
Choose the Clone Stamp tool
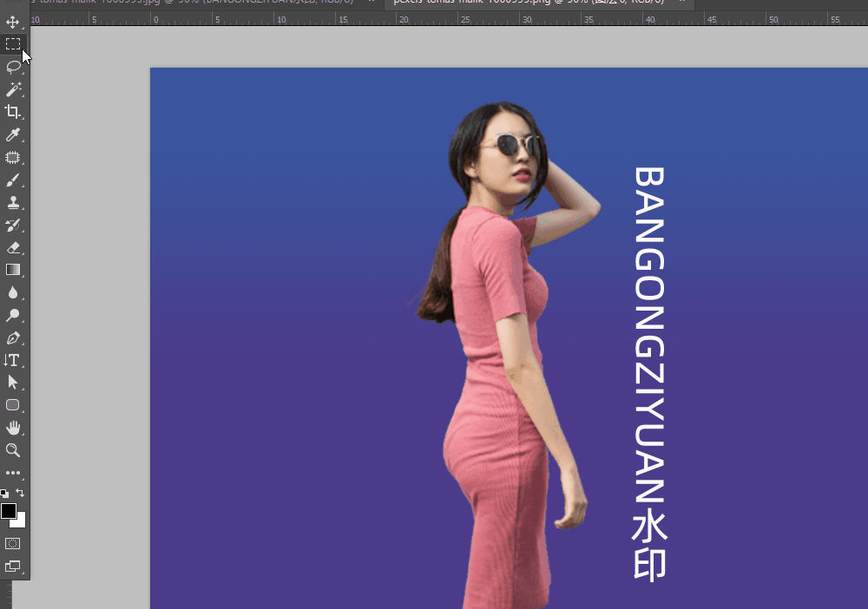[x=13, y=203]
